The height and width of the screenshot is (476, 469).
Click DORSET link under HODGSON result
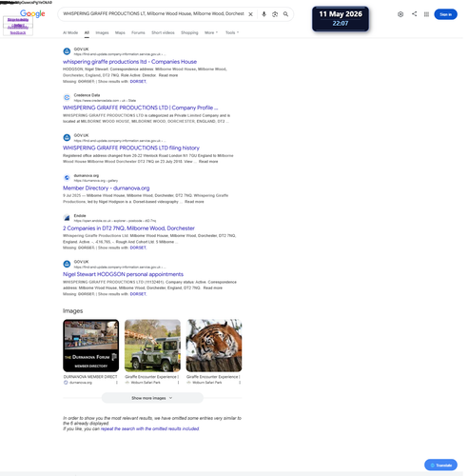click(x=139, y=294)
